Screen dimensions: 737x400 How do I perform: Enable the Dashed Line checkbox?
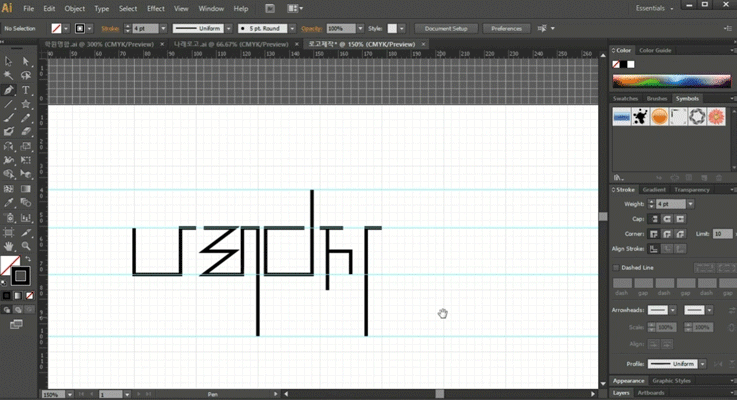616,267
